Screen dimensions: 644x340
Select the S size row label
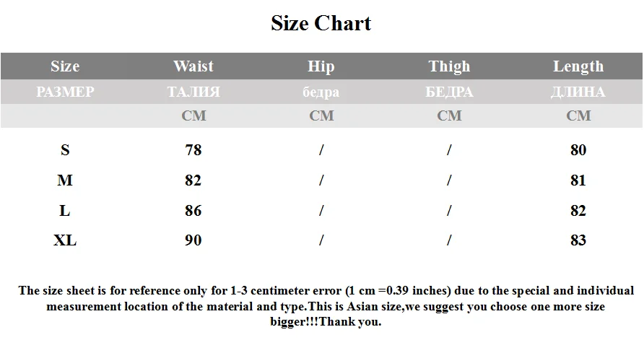click(65, 150)
